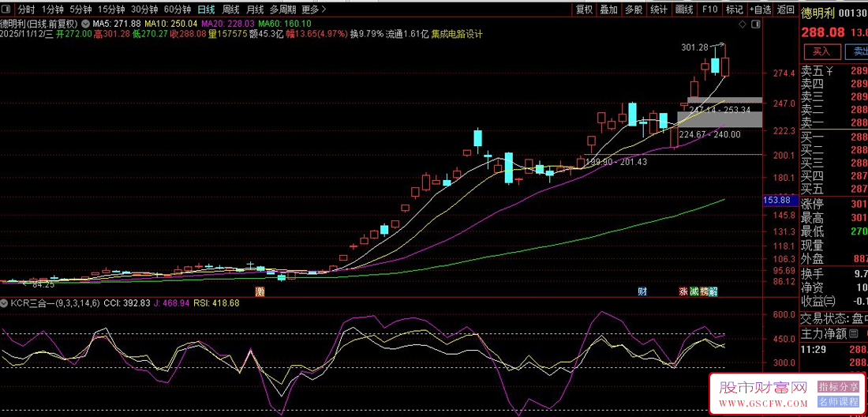Click the chart settings dropdown beside 德明利(日线,前复权)
The height and width of the screenshot is (417, 868).
pyautogui.click(x=84, y=24)
